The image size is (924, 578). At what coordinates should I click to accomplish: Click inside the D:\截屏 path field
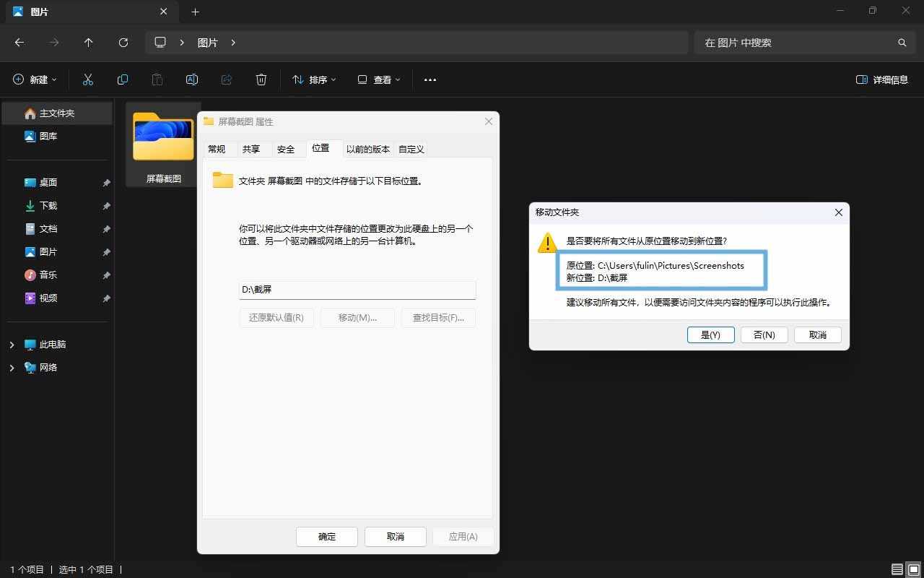pyautogui.click(x=357, y=289)
